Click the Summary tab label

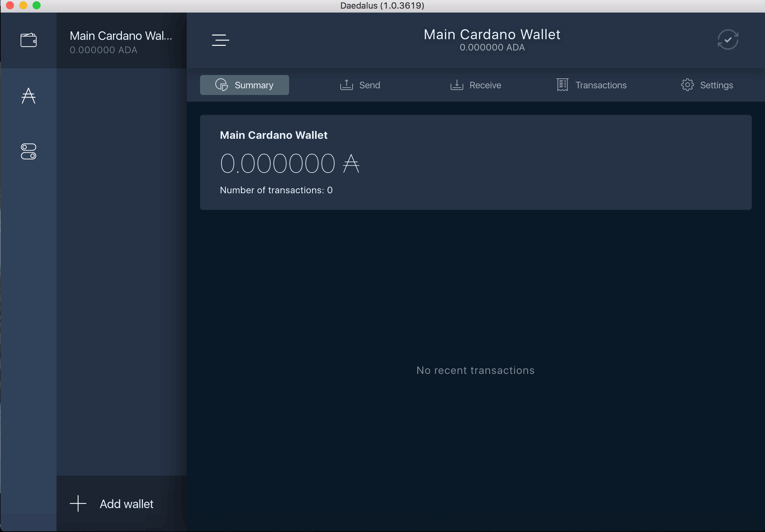254,85
